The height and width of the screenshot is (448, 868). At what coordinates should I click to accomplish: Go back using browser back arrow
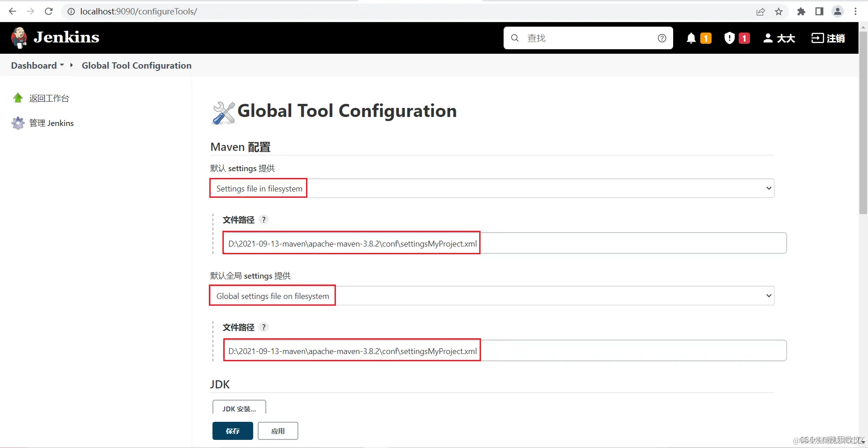(x=13, y=11)
